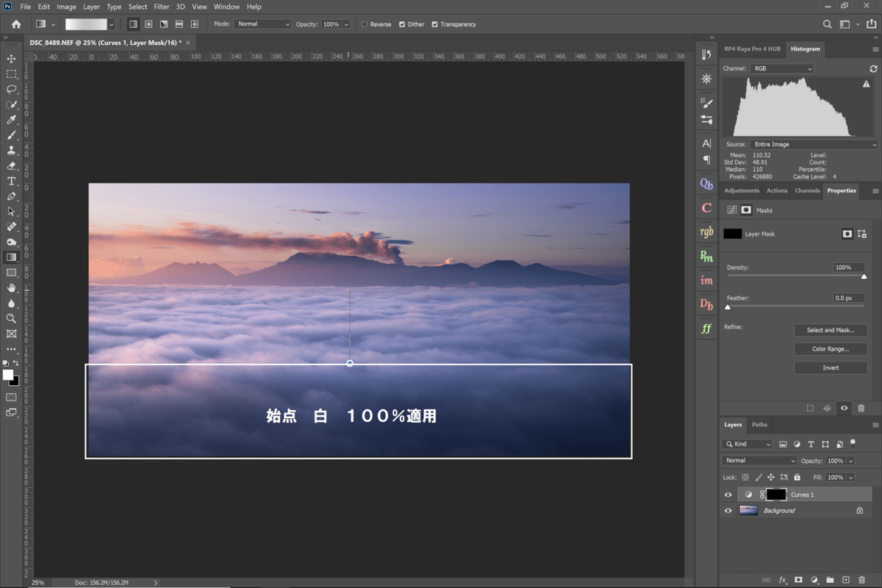Viewport: 882px width, 588px height.
Task: Open the gradient Mode dropdown
Action: click(264, 24)
